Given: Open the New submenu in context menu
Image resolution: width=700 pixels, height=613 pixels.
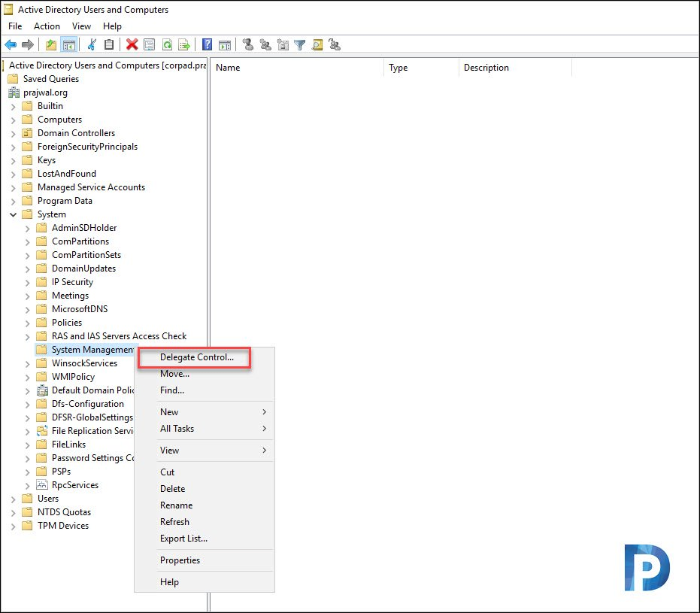Looking at the screenshot, I should click(205, 412).
